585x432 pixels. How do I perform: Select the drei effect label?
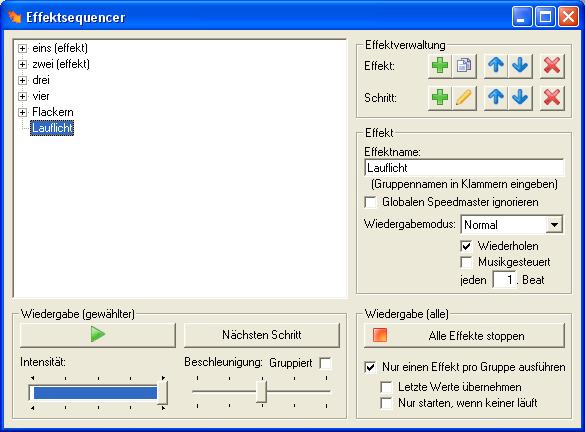tap(41, 80)
